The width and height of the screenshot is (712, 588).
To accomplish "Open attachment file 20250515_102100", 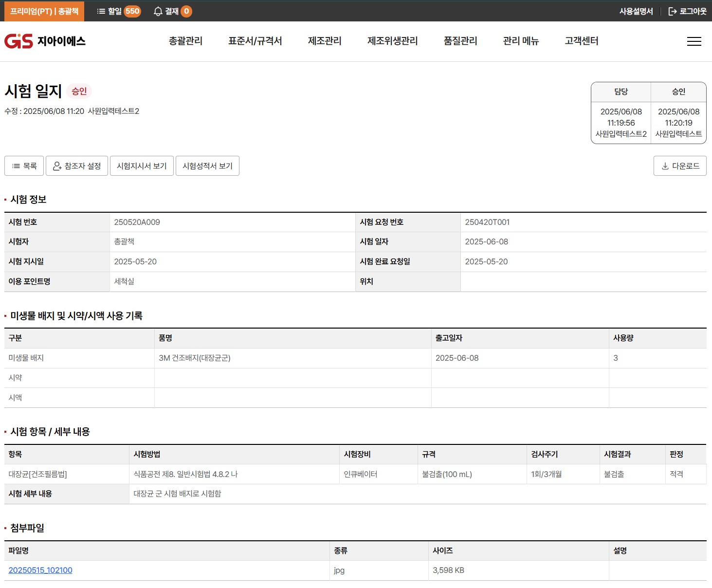I will tap(40, 570).
